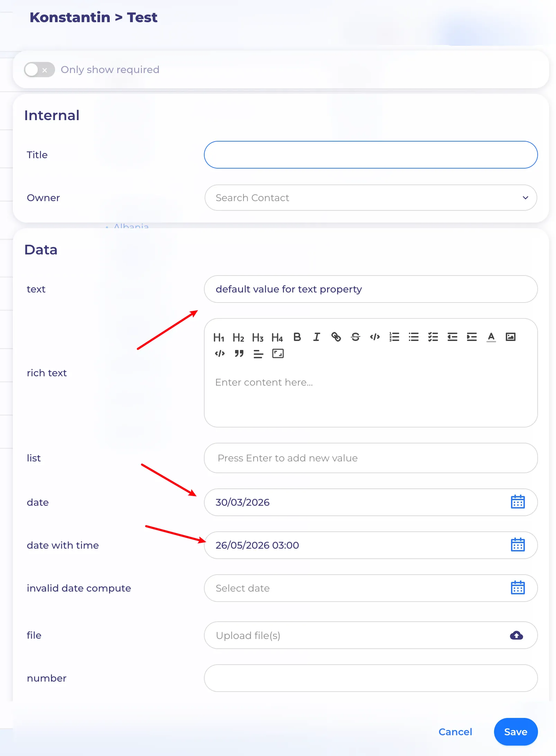Open calendar for invalid date compute field
This screenshot has height=756, width=556.
[x=518, y=588]
